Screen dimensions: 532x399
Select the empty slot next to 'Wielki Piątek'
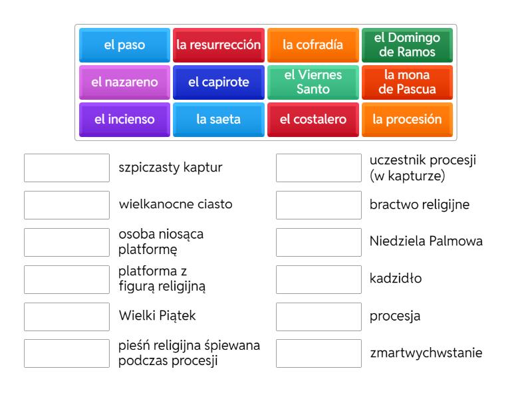point(67,317)
